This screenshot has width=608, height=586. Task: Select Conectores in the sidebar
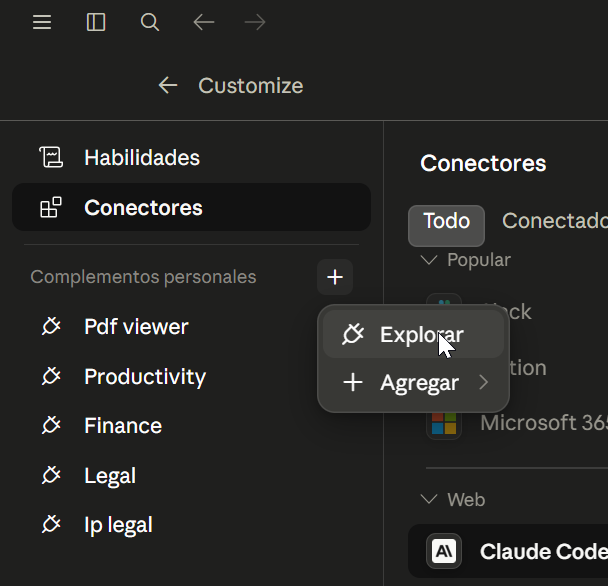click(191, 207)
